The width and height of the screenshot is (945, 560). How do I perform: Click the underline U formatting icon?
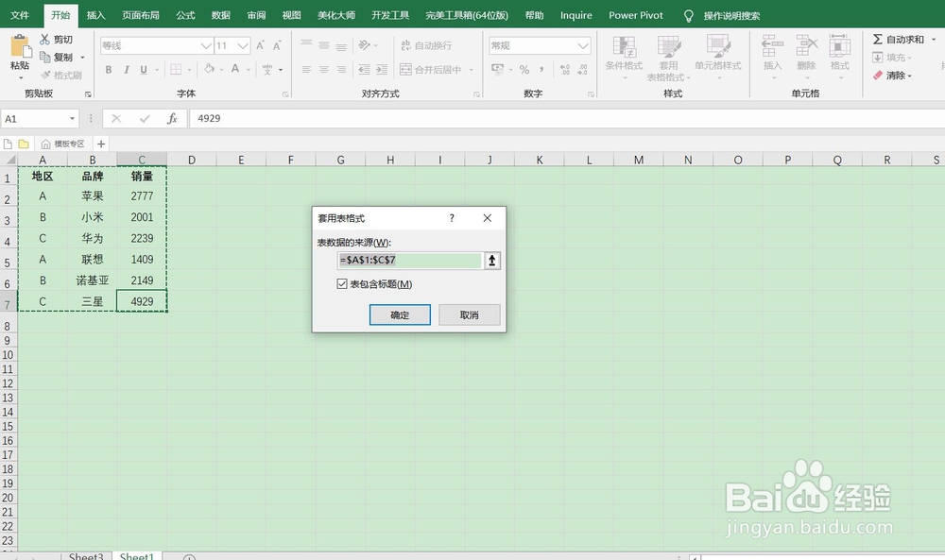coord(142,69)
